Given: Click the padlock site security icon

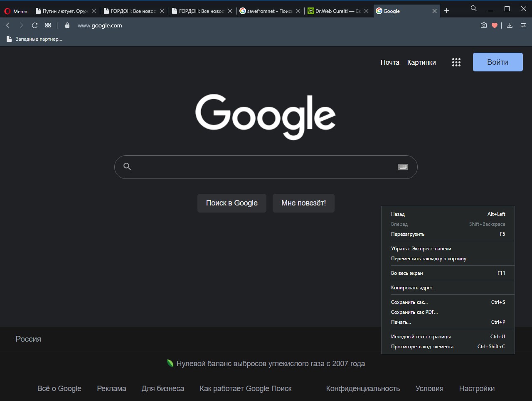Looking at the screenshot, I should click(x=67, y=25).
